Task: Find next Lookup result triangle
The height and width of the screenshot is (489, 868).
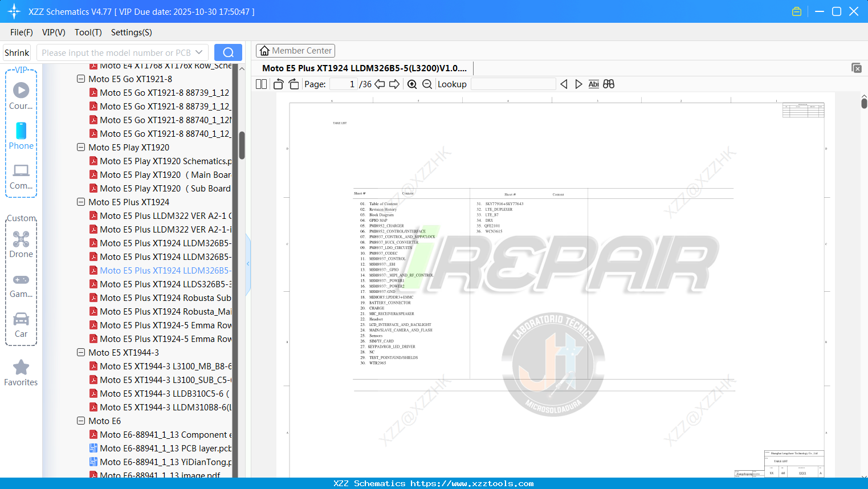Action: coord(578,84)
